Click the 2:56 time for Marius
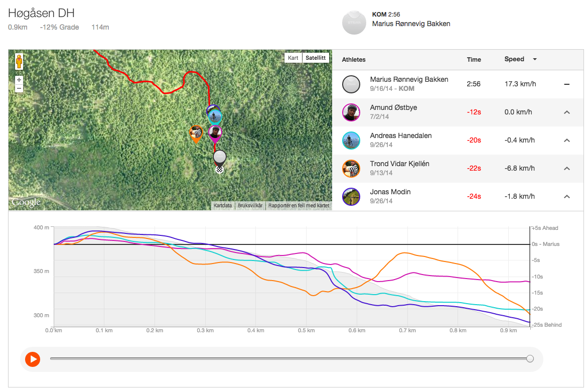Image resolution: width=587 pixels, height=392 pixels. pyautogui.click(x=474, y=84)
